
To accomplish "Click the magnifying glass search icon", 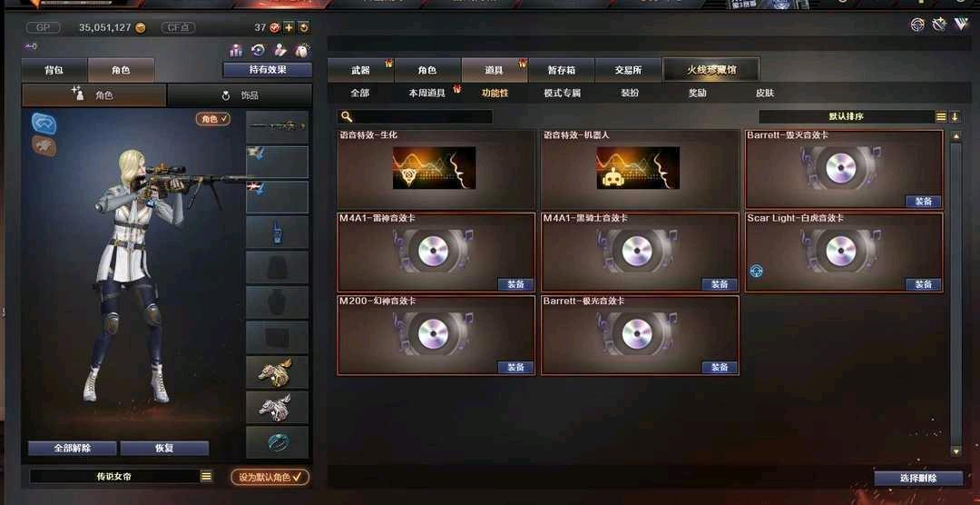I will tap(347, 117).
